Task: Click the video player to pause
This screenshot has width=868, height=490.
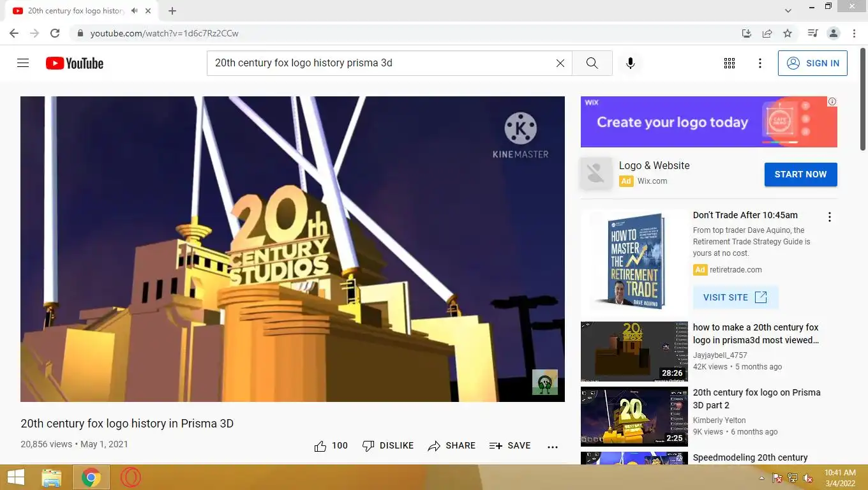Action: [292, 249]
